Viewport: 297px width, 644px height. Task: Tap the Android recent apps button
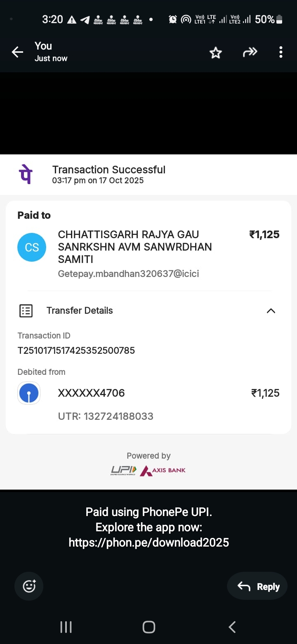pos(66,627)
